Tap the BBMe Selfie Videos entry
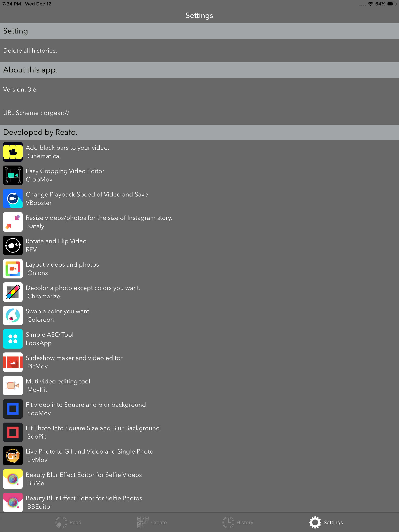 point(84,479)
